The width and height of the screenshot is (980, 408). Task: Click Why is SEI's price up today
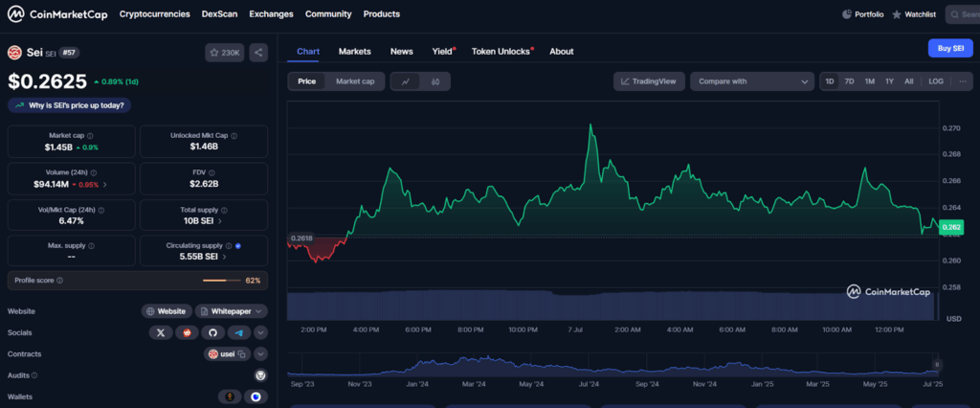69,105
